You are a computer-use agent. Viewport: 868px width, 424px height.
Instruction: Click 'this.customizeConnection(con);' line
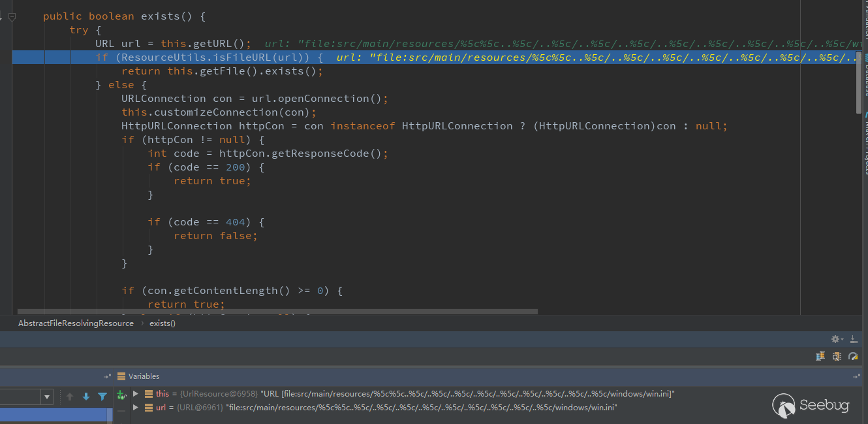219,112
